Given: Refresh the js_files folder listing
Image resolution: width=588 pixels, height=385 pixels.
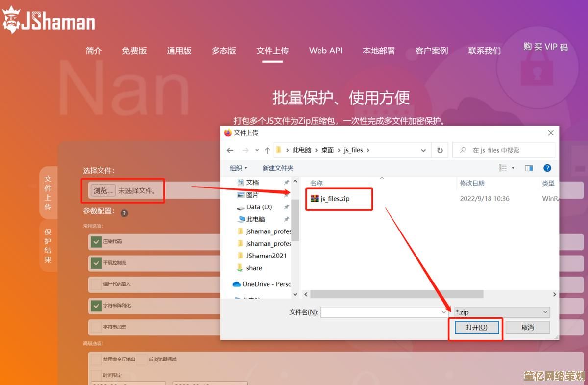Looking at the screenshot, I should (x=440, y=150).
